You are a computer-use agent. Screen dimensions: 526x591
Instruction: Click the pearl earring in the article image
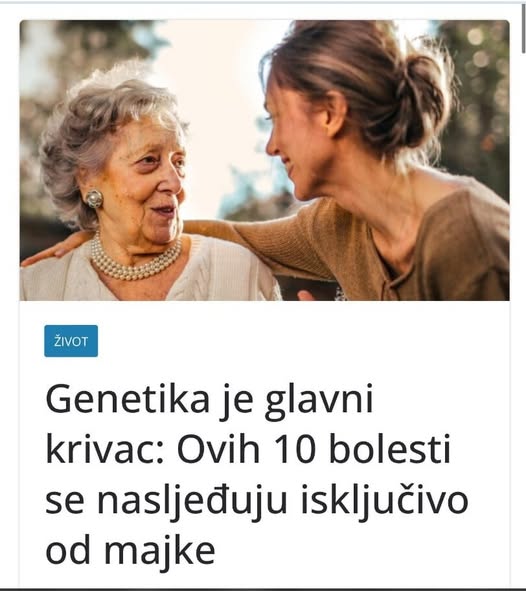[x=94, y=199]
